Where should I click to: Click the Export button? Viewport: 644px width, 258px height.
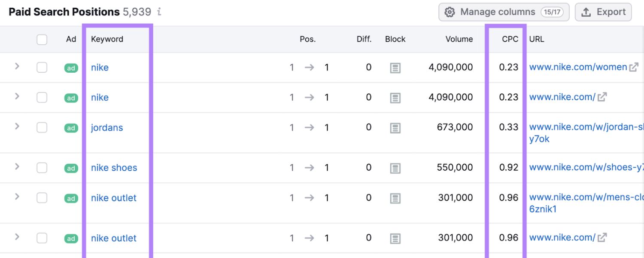[x=603, y=12]
